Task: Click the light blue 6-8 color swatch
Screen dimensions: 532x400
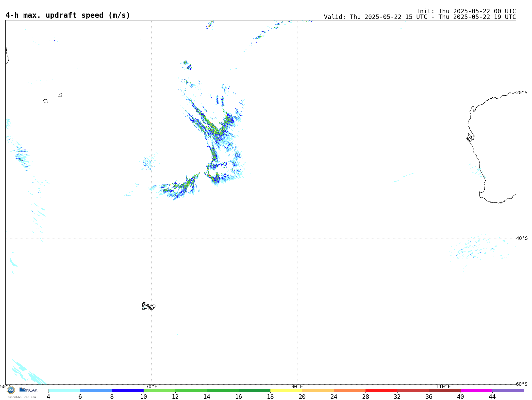Action: pos(96,390)
